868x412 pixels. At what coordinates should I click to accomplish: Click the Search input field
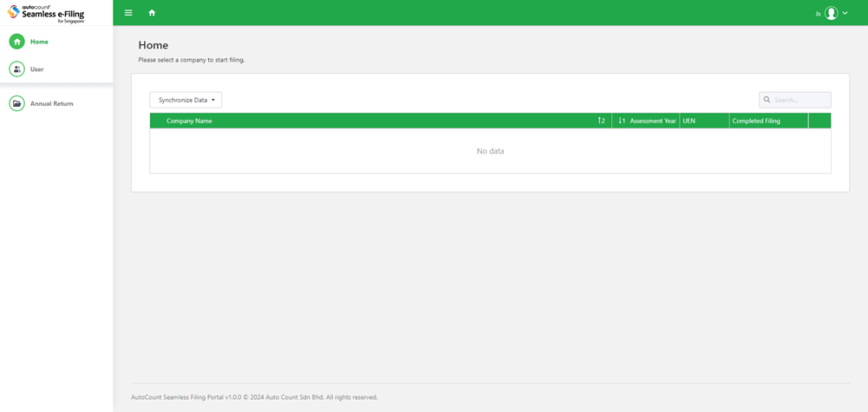click(x=795, y=100)
